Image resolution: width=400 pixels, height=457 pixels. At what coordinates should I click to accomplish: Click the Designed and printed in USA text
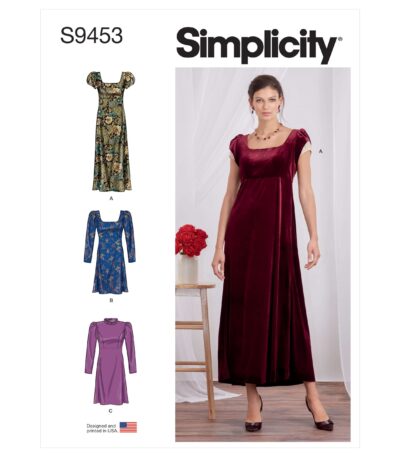(x=101, y=428)
